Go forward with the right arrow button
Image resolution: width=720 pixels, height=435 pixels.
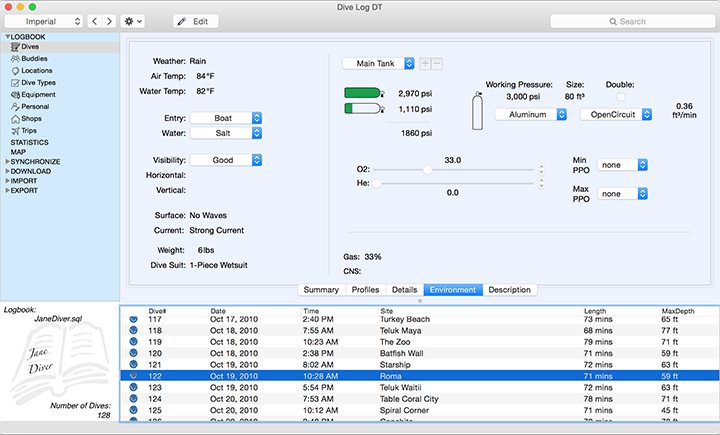point(109,21)
